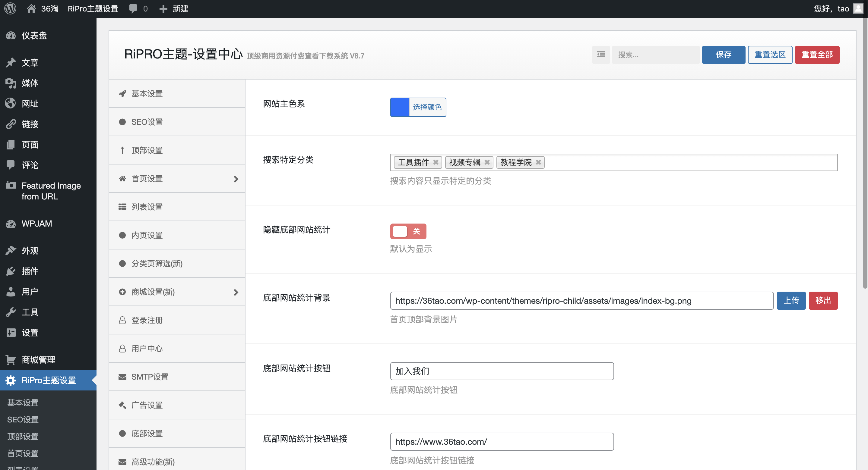Expand 商城设置(新) submenu chevron
The width and height of the screenshot is (868, 470).
coord(236,292)
